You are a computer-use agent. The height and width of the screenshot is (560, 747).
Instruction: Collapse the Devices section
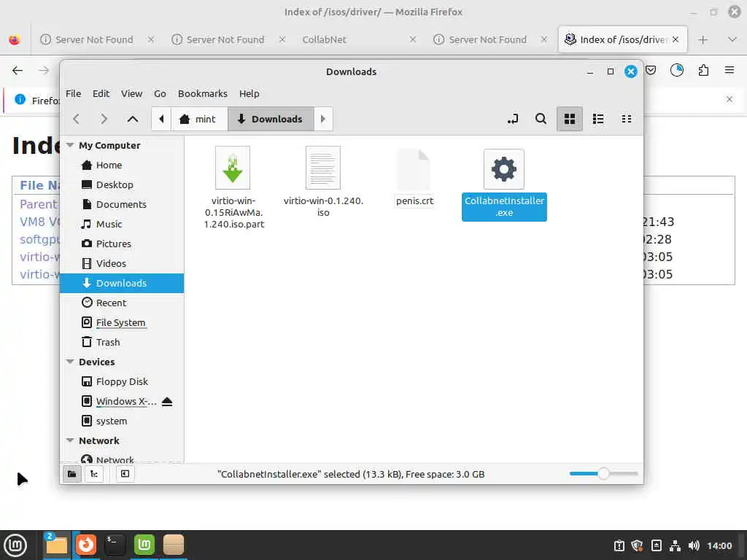click(70, 362)
